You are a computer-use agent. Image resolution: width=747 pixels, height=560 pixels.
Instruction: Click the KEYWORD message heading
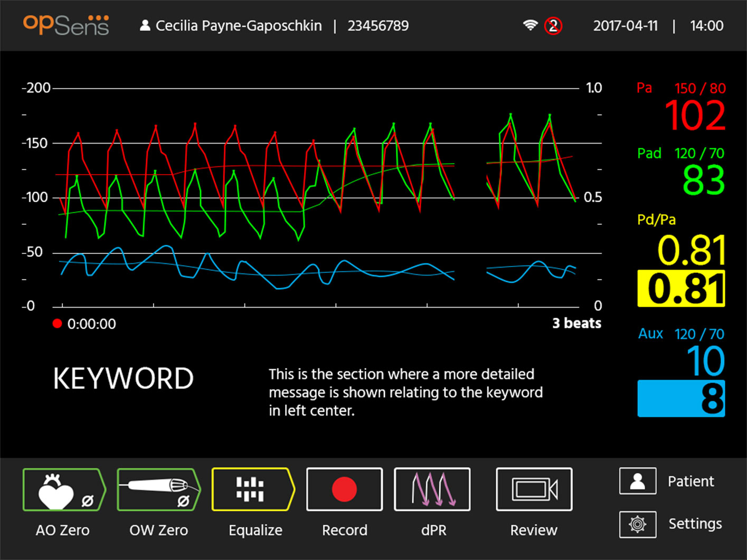click(x=124, y=378)
